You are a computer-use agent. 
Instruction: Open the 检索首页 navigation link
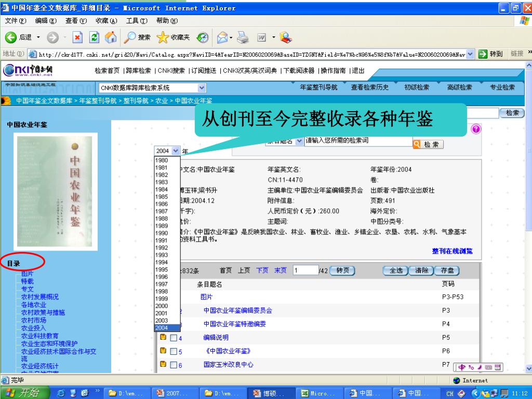coord(107,71)
